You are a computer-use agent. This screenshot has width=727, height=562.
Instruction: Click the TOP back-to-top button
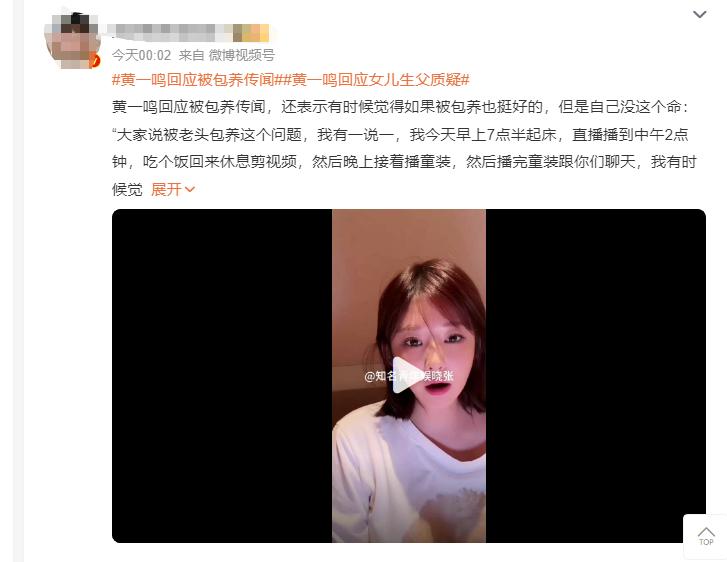705,536
